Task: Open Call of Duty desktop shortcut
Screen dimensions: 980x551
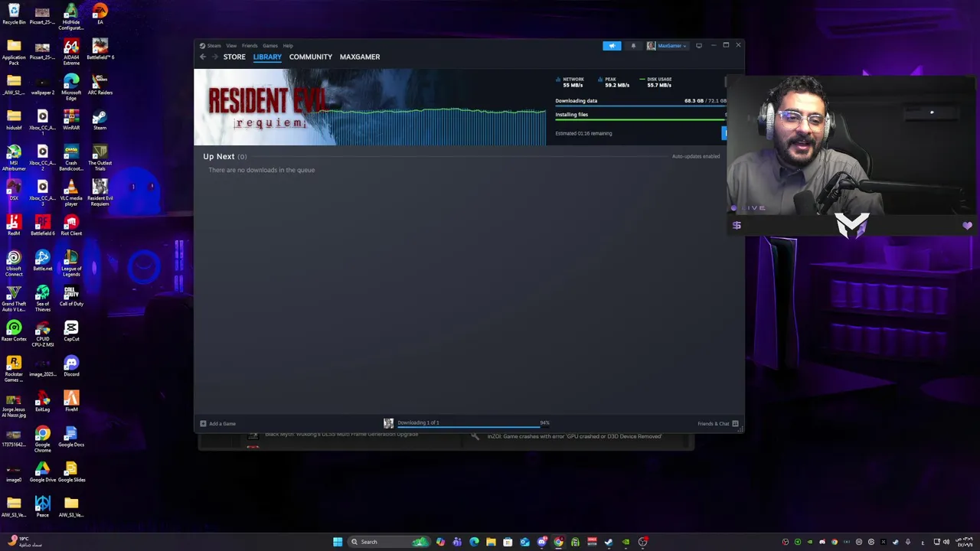Action: point(71,296)
